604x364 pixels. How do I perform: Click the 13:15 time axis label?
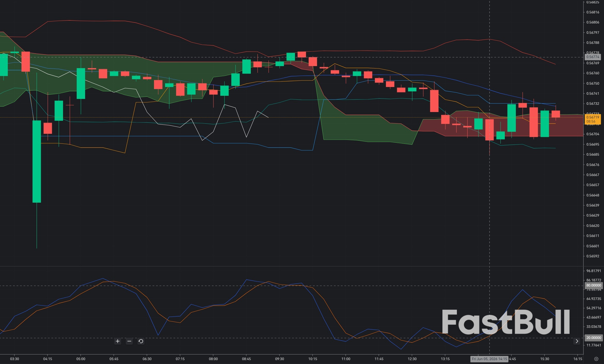(x=445, y=359)
